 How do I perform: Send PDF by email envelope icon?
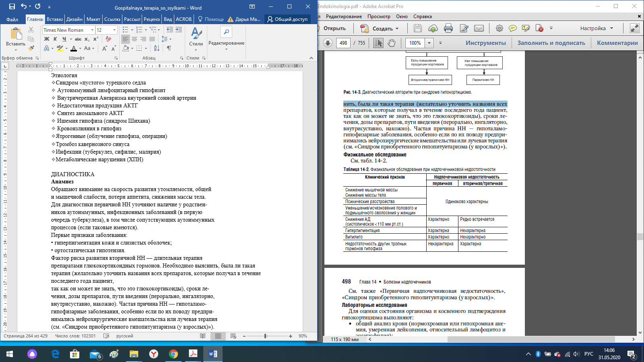(x=479, y=28)
